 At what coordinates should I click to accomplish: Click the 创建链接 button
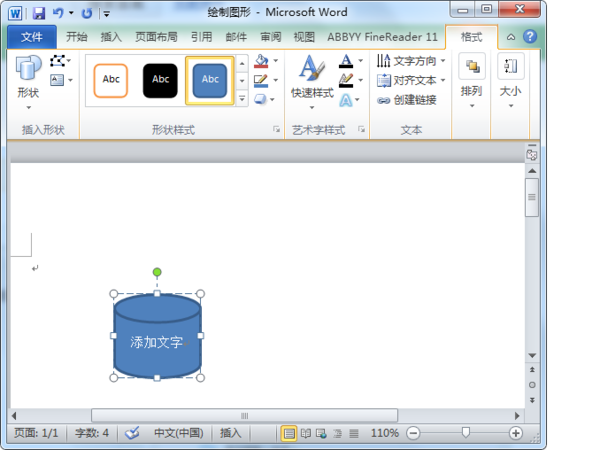pos(406,100)
